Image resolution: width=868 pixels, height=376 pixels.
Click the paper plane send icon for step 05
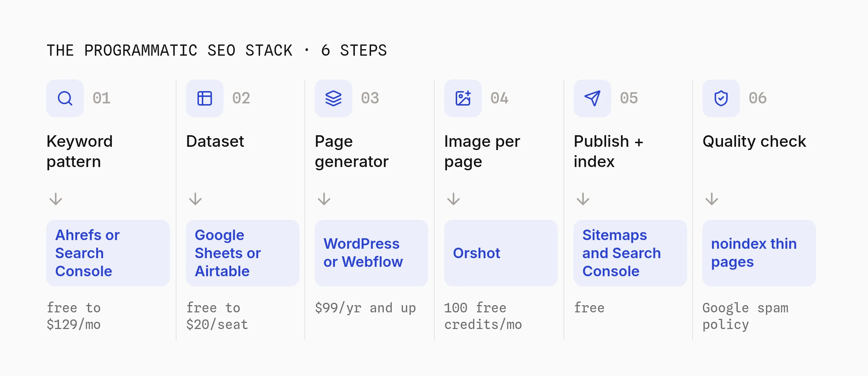click(592, 98)
